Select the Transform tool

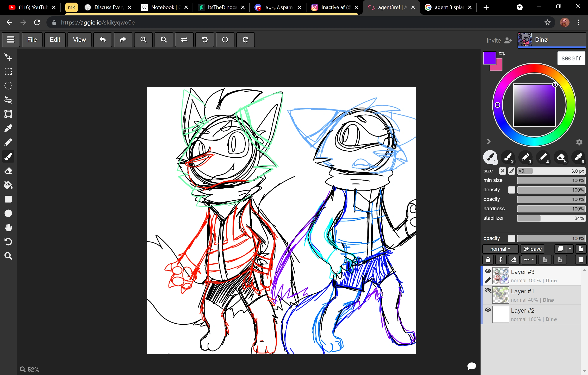pyautogui.click(x=8, y=114)
